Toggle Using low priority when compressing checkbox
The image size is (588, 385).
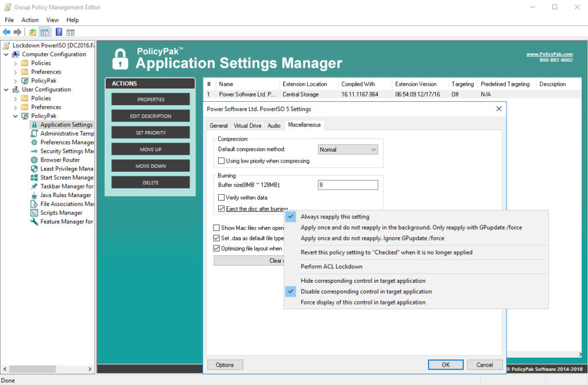(x=221, y=160)
